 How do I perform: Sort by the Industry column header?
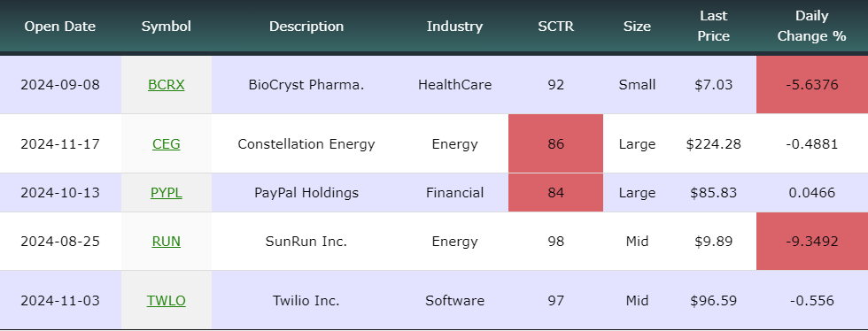click(454, 27)
